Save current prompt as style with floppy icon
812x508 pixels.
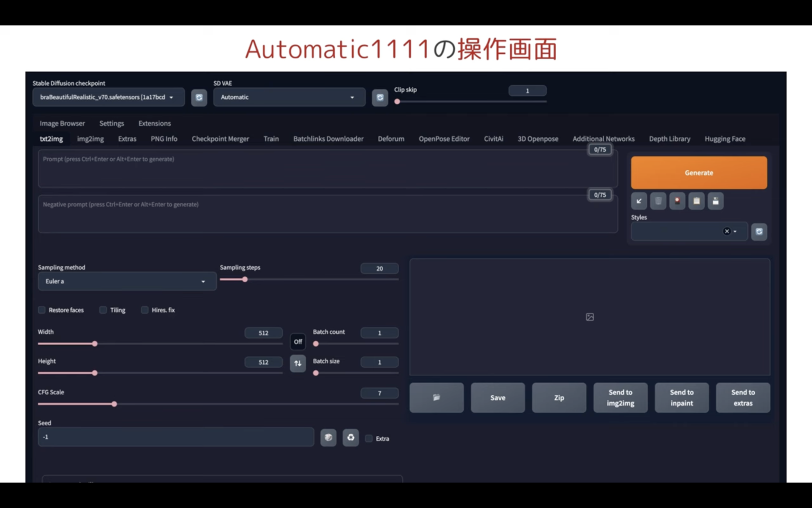coord(715,201)
